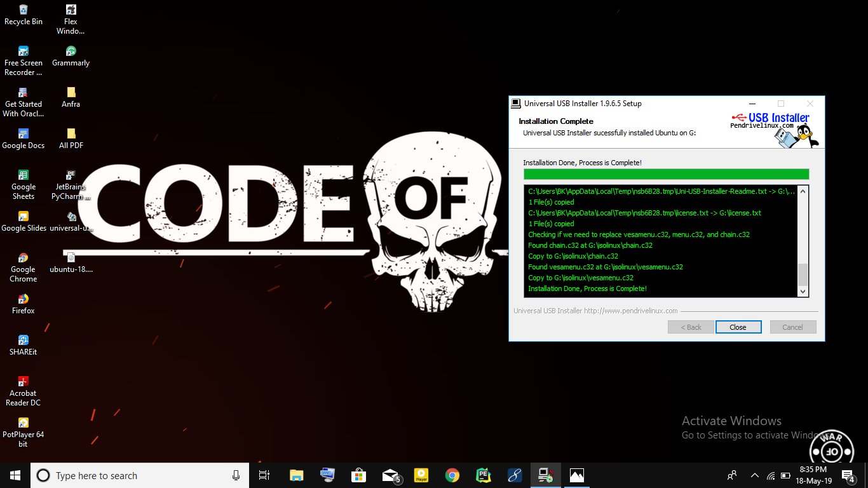
Task: Check battery status icon
Action: [786, 475]
